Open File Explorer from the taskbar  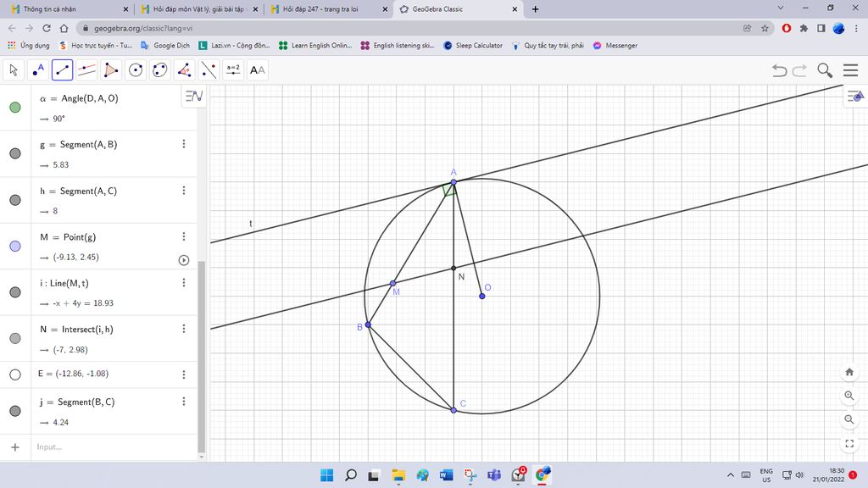click(x=398, y=474)
